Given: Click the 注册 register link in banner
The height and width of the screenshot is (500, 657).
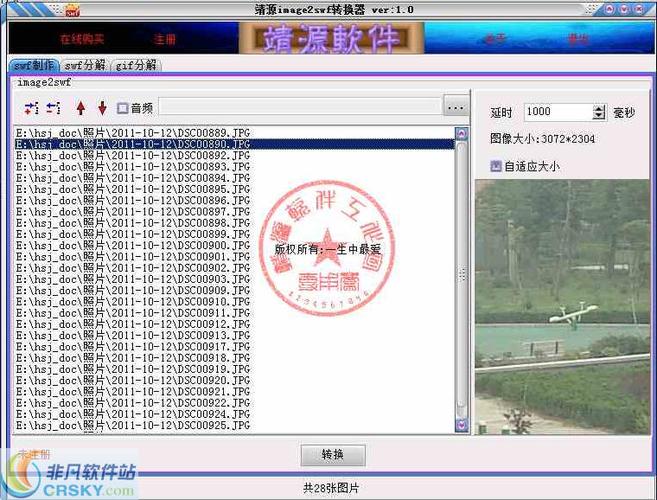Looking at the screenshot, I should tap(165, 40).
